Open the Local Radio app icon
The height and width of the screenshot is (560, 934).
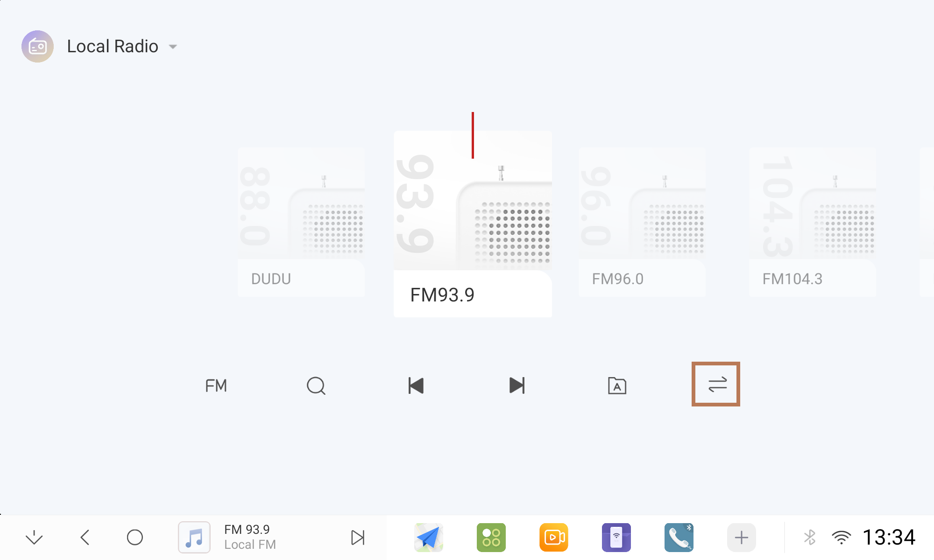tap(37, 46)
